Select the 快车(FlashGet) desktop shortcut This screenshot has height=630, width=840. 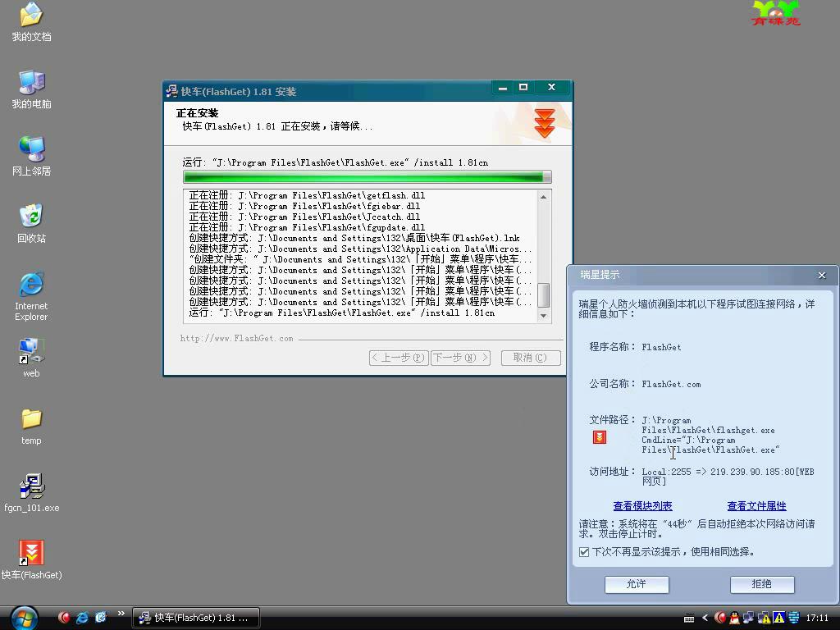point(31,560)
